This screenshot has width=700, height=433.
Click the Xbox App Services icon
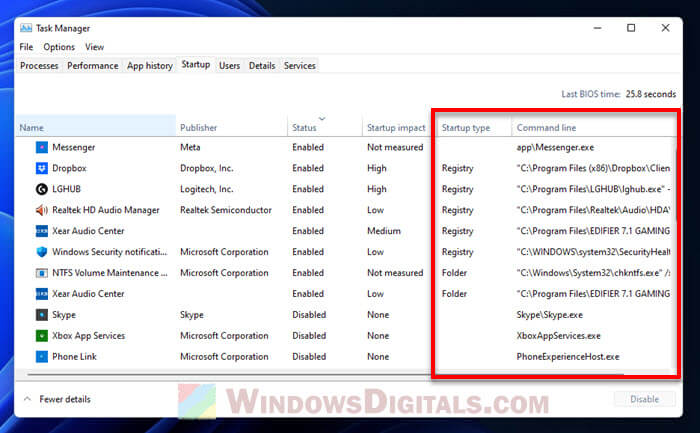tap(42, 336)
